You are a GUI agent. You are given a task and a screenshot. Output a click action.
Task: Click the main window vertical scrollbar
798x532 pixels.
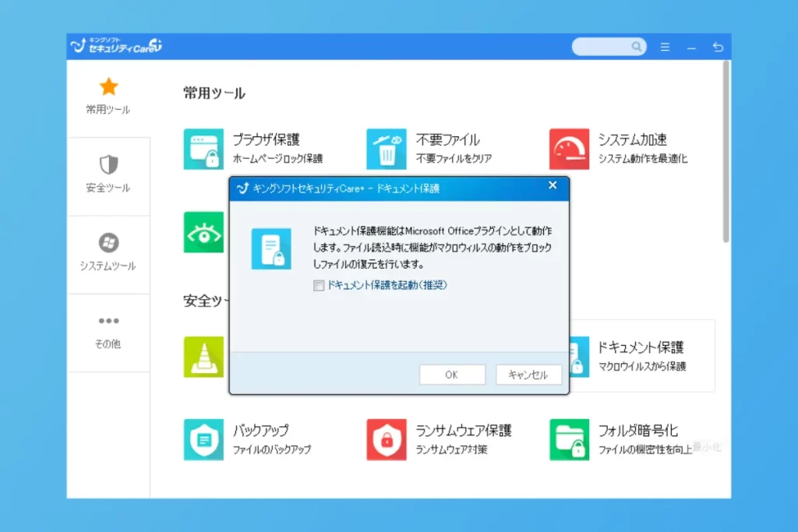coord(726,152)
